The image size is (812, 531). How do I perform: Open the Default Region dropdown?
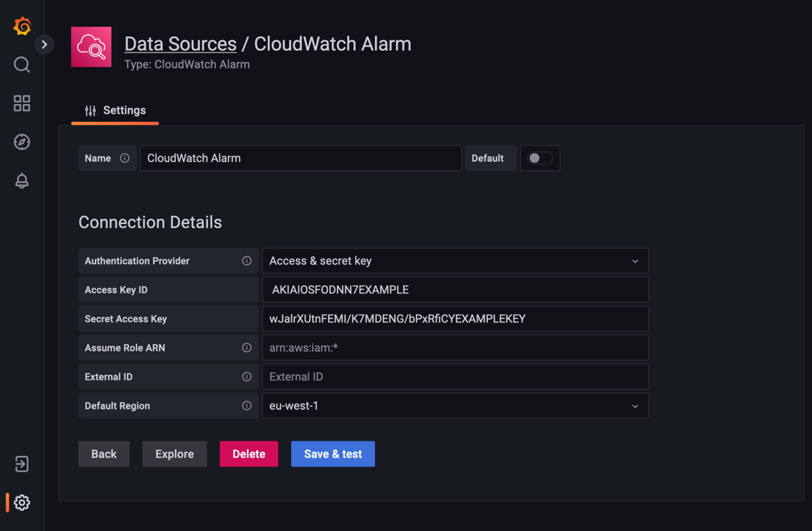[455, 405]
